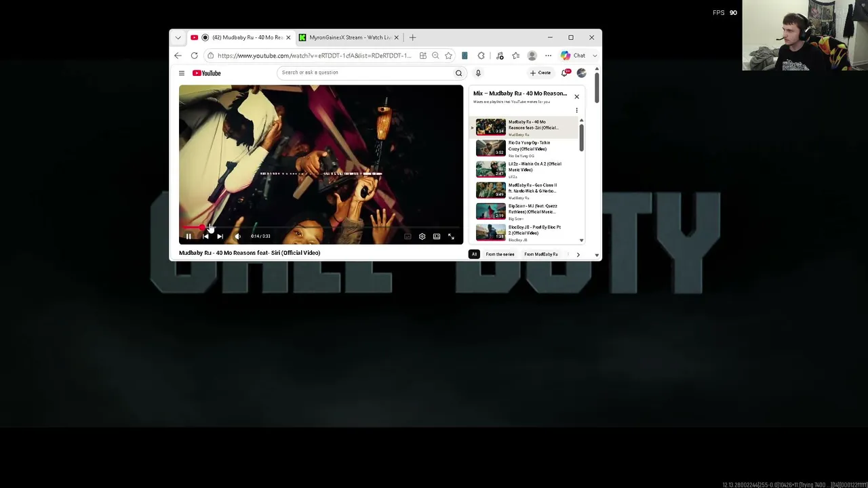Open the media control music icon in toolbar
Viewport: 868px width, 488px height.
coord(500,56)
